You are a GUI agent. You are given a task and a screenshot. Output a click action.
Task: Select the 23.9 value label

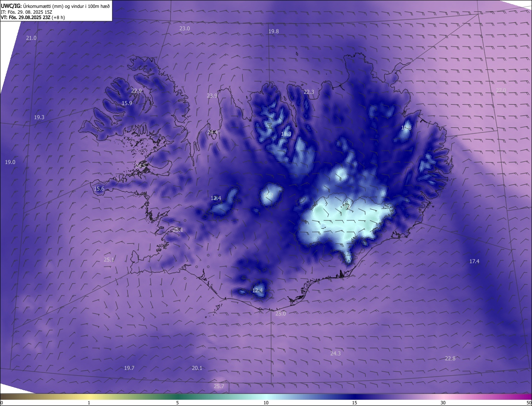(x=212, y=96)
